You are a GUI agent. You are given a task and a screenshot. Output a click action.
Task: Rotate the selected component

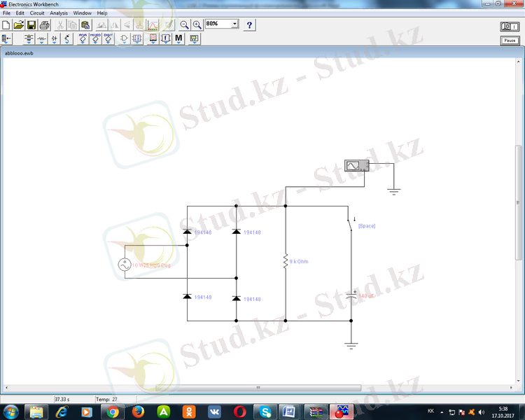[101, 25]
